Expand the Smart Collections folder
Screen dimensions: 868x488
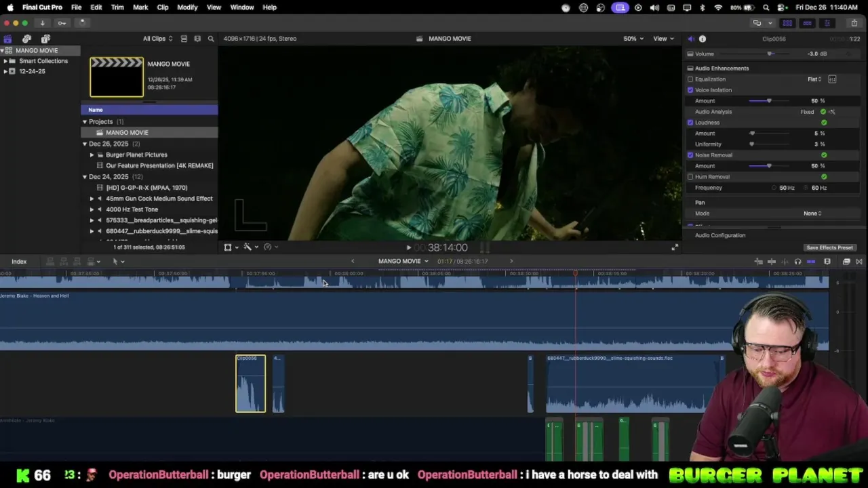point(5,61)
